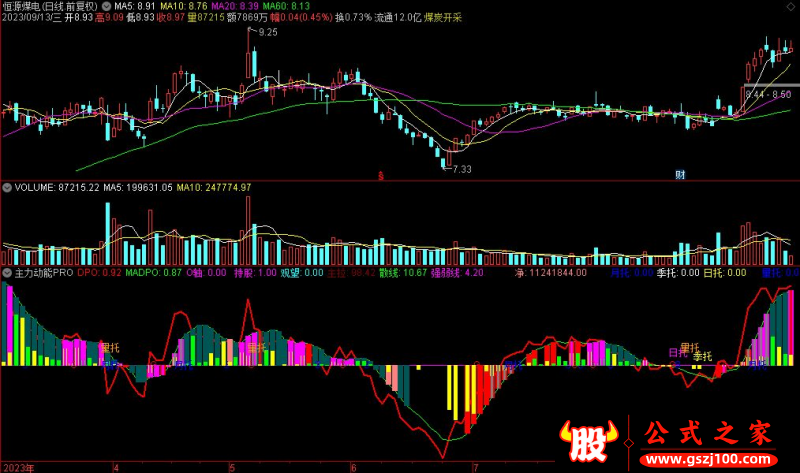Click the 7.33 low price annotation
Viewport: 800px width, 473px height.
click(x=462, y=169)
